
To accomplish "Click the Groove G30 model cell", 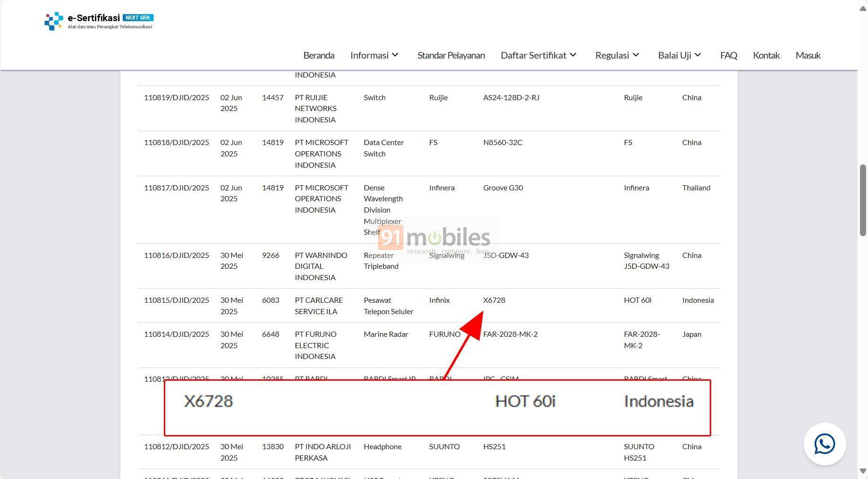I will pos(503,188).
